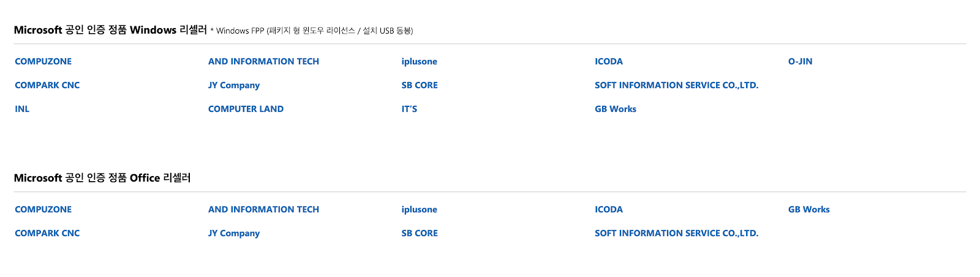This screenshot has width=980, height=277.
Task: Open JY Company in Office reseller section
Action: pyautogui.click(x=234, y=233)
